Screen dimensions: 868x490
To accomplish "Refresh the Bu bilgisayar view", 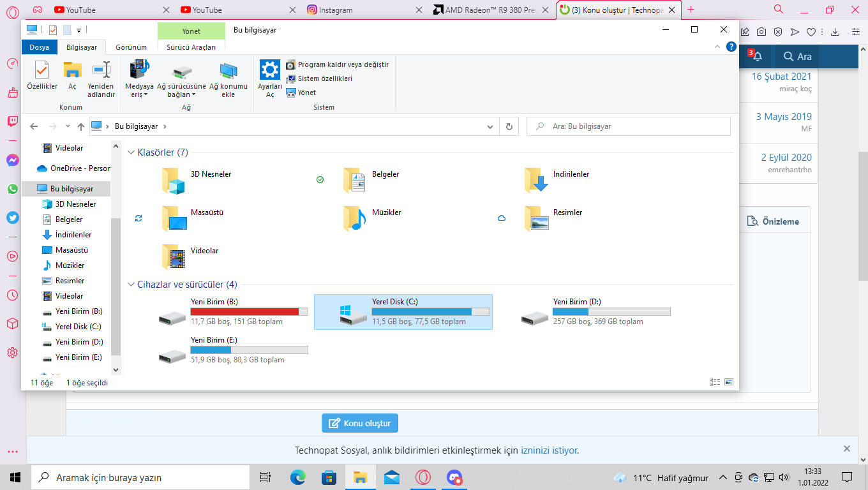I will [509, 126].
